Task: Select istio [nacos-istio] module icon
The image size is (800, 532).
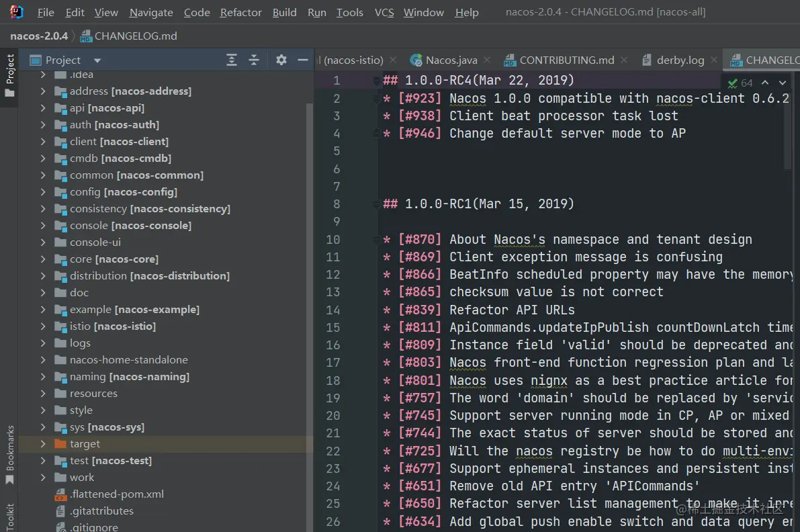Action: tap(60, 327)
